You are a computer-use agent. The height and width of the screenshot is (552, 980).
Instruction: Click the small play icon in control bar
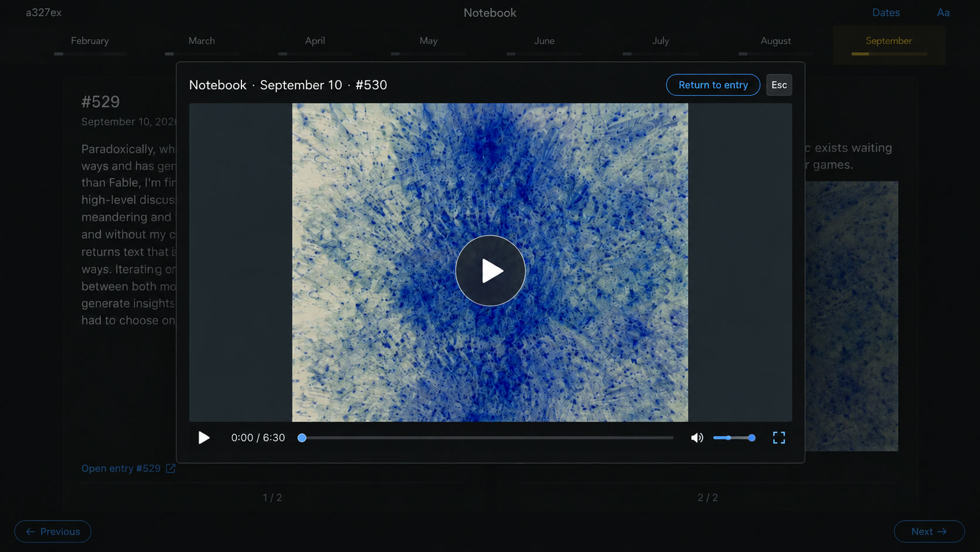[x=204, y=438]
